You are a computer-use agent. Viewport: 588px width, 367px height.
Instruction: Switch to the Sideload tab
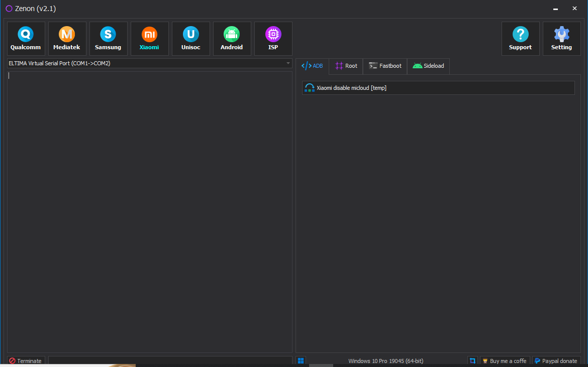(428, 66)
